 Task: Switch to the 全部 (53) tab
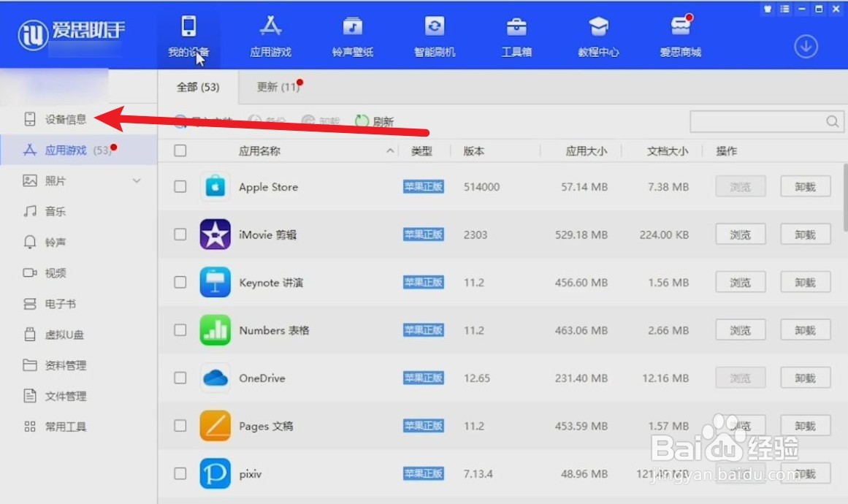coord(198,87)
